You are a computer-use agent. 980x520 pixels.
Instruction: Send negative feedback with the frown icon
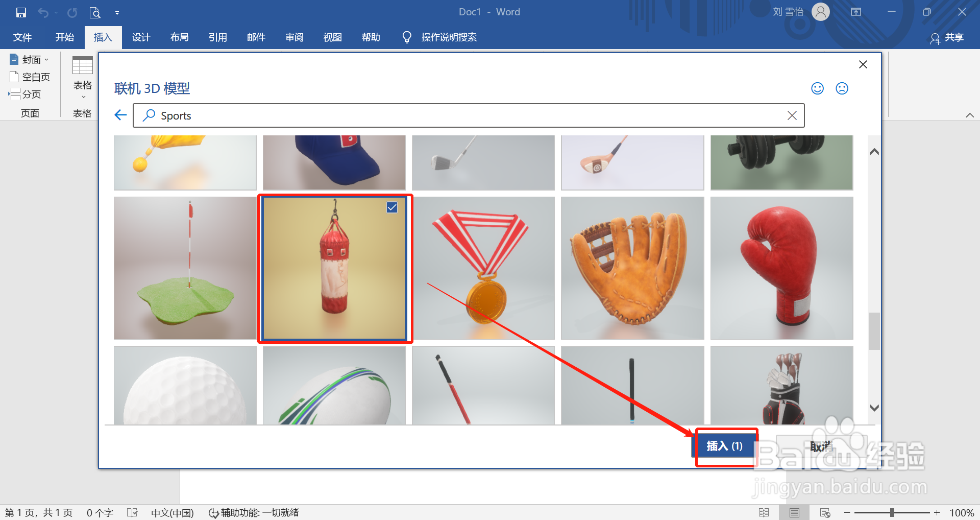[x=842, y=88]
